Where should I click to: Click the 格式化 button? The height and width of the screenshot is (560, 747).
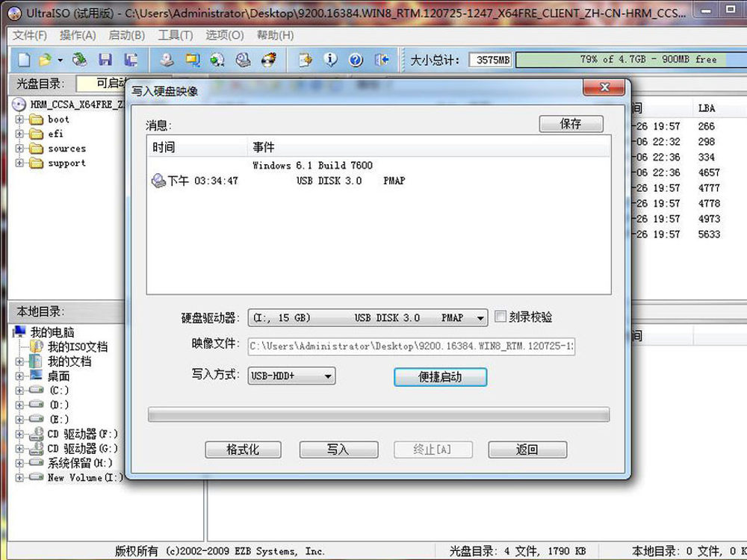(243, 449)
